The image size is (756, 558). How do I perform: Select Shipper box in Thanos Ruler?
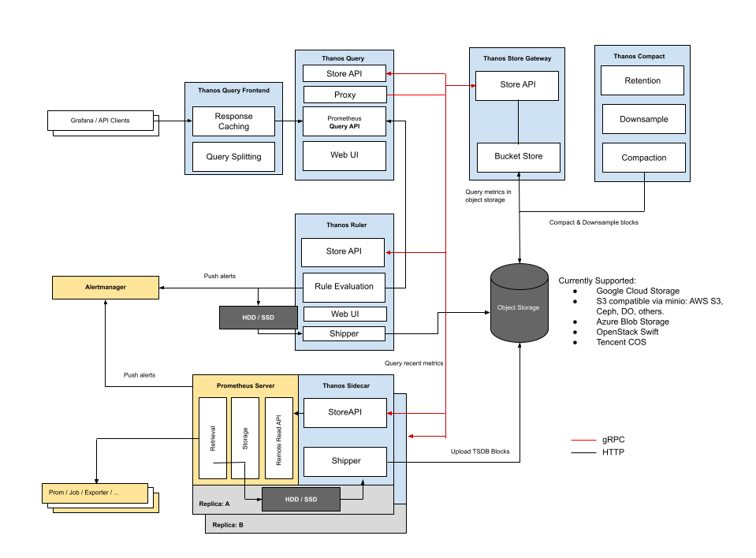344,334
